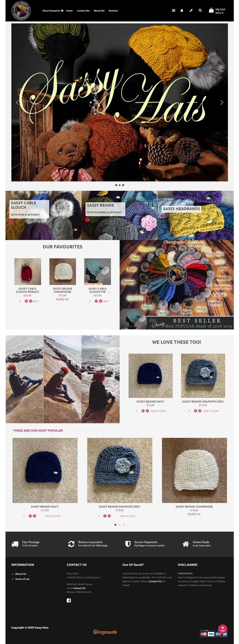The image size is (239, 644).
Task: Open the About Me menu item
Action: (99, 11)
